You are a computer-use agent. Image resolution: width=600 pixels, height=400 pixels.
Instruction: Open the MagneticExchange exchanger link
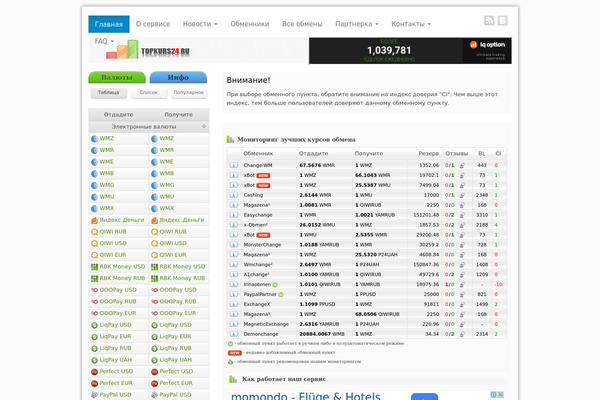(266, 324)
